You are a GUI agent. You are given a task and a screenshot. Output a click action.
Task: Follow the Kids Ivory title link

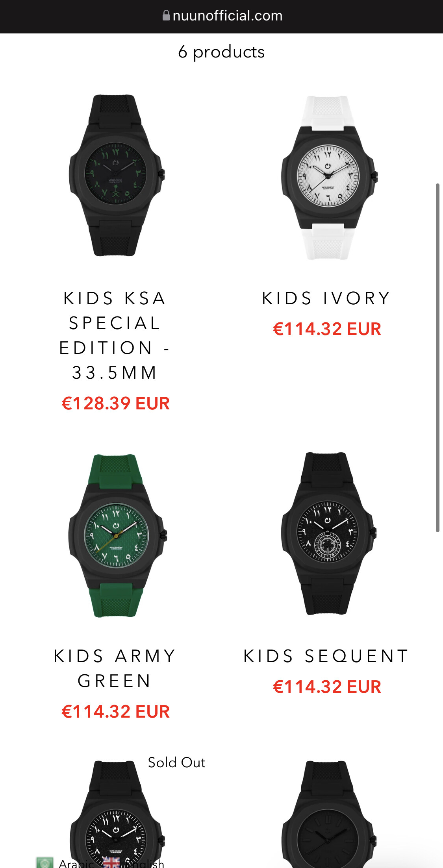click(x=326, y=298)
